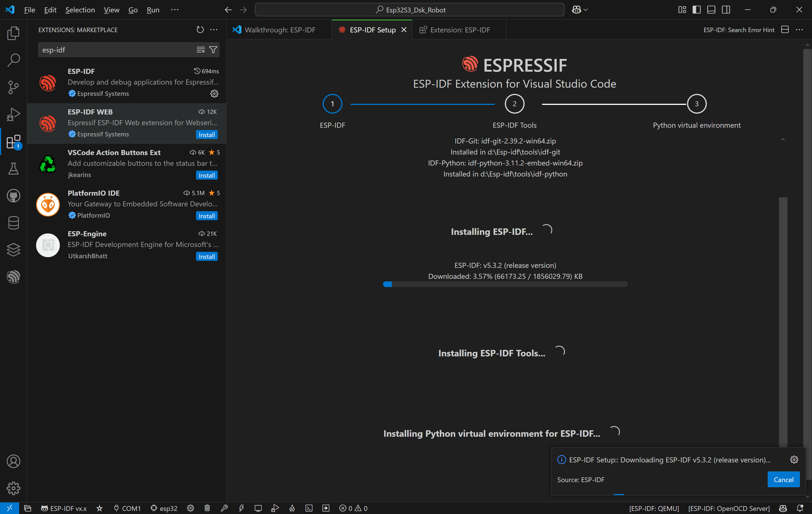Install the ESP-IDF WEB extension
The image size is (812, 514).
207,134
